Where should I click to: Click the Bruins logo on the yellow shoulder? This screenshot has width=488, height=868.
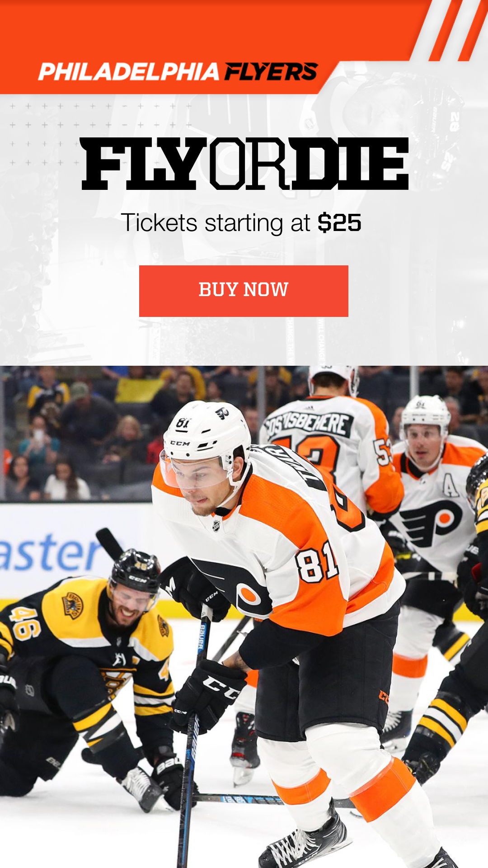coord(72,605)
